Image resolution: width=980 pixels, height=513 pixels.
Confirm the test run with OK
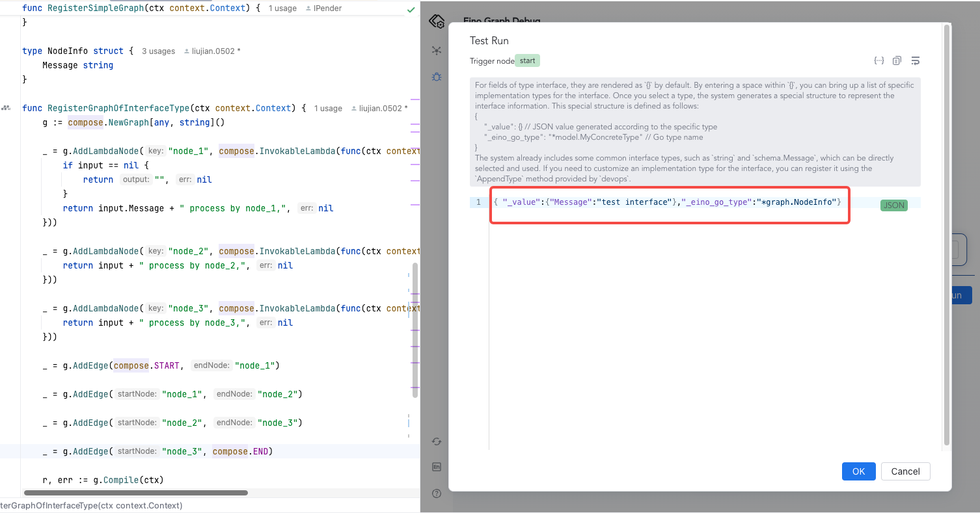[x=858, y=471]
